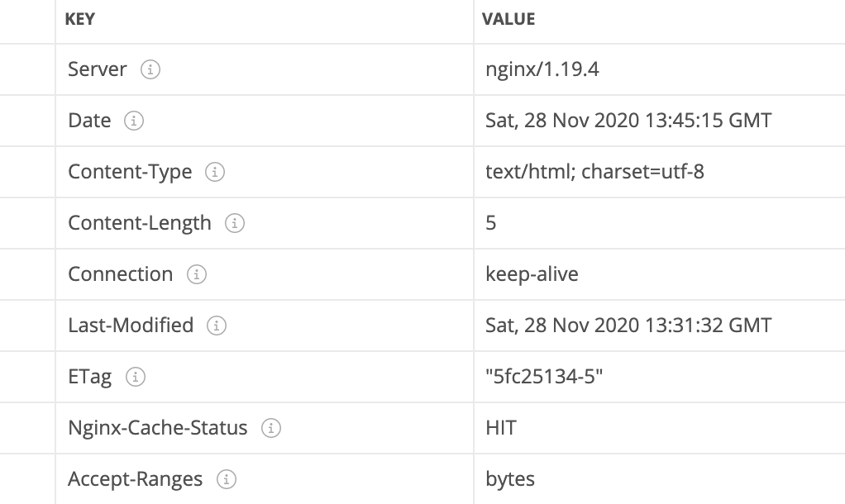
Task: Click the Content-Length info icon
Action: 235,223
